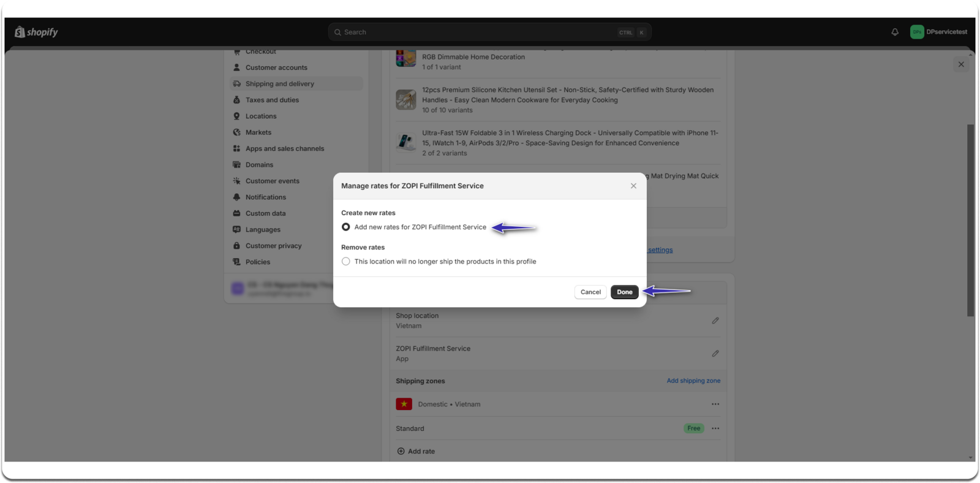Click the page vertical scrollbar

(x=970, y=221)
